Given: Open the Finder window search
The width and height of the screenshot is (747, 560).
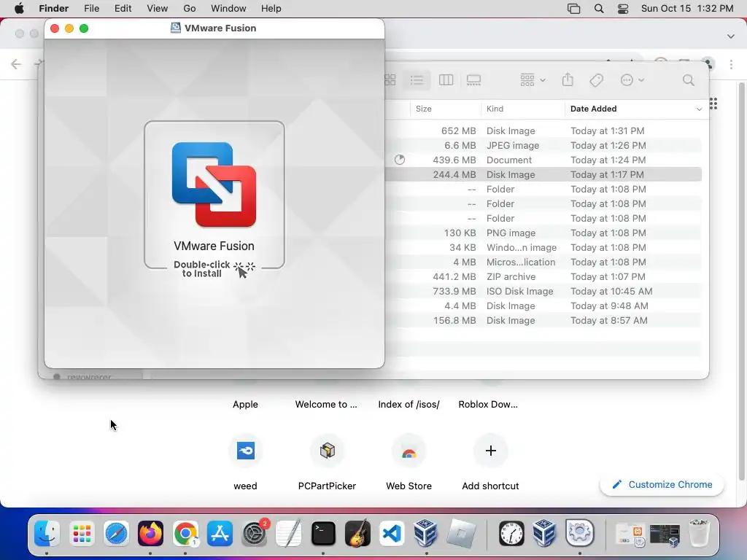Looking at the screenshot, I should (689, 80).
